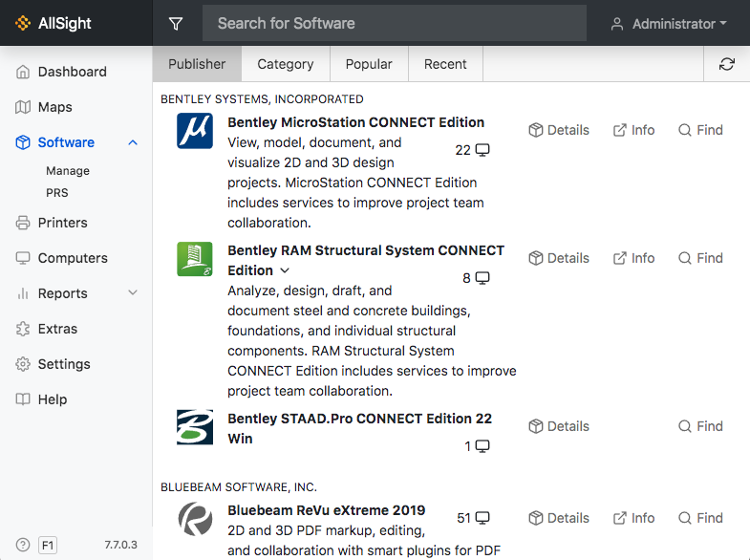The height and width of the screenshot is (560, 750).
Task: Click Info for Bluebeam ReVu eXtreme
Action: pos(633,518)
